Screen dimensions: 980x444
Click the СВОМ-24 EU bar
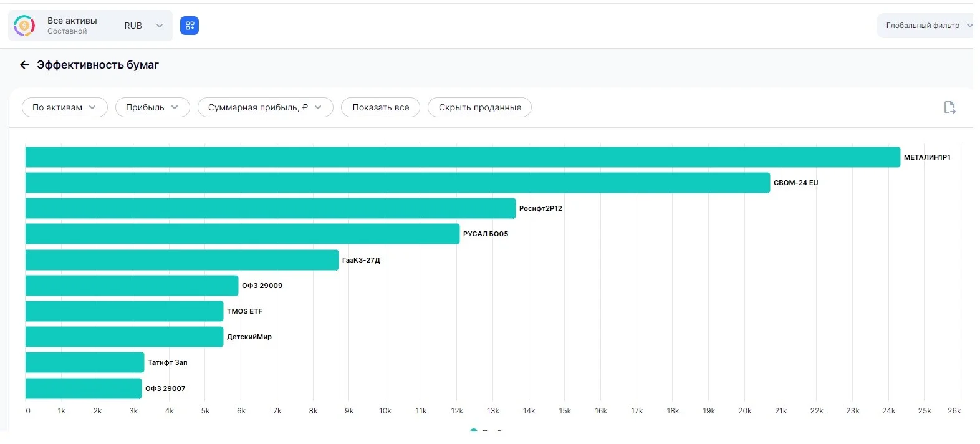(398, 183)
